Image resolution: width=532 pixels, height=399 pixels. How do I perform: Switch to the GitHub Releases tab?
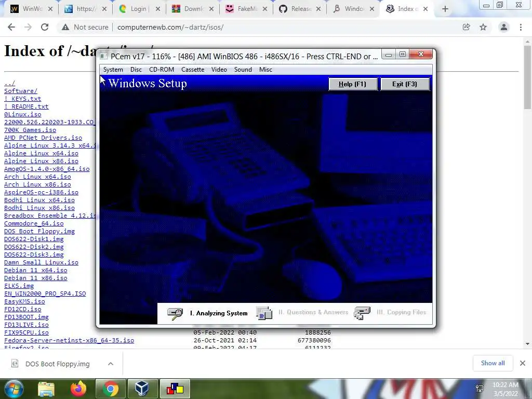pyautogui.click(x=300, y=9)
